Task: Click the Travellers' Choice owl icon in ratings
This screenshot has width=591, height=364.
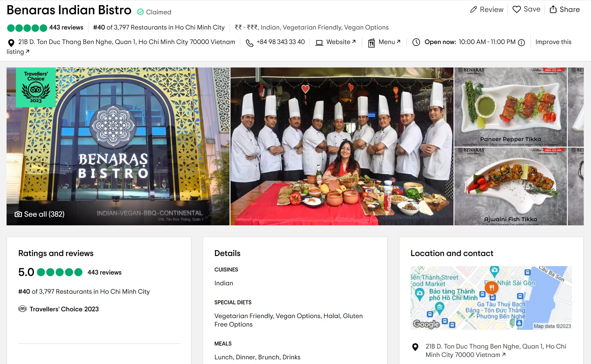Action: (22, 309)
